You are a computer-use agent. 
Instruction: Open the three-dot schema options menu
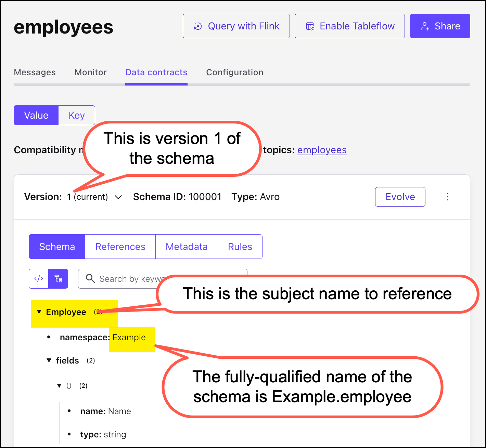(448, 197)
